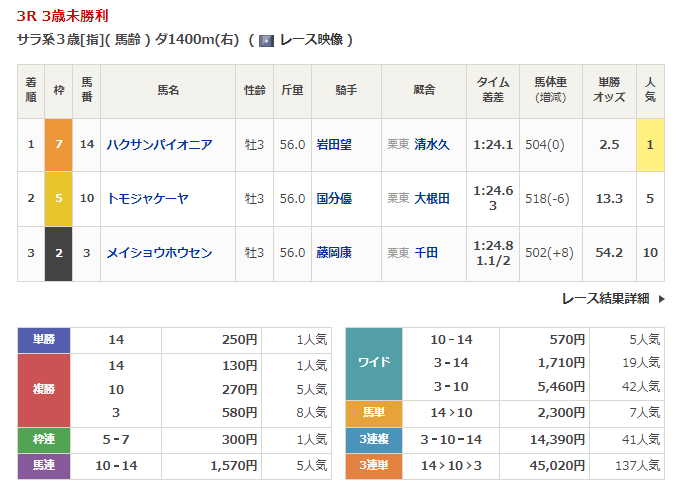Select the teal ワイド payout label
The width and height of the screenshot is (681, 487).
tap(373, 363)
